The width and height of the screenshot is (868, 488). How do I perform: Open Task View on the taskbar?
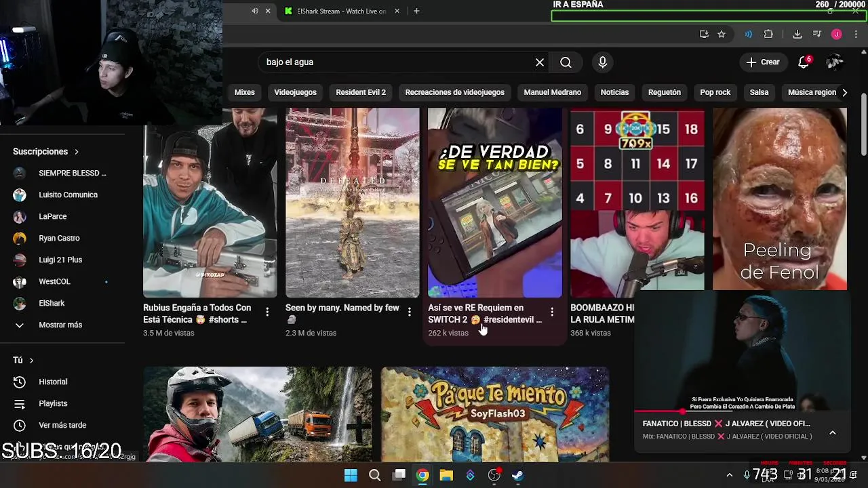399,475
